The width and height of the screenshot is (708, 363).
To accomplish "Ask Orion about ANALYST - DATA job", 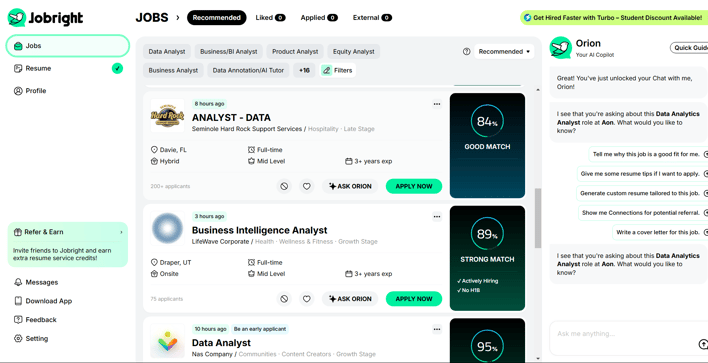I will (350, 186).
